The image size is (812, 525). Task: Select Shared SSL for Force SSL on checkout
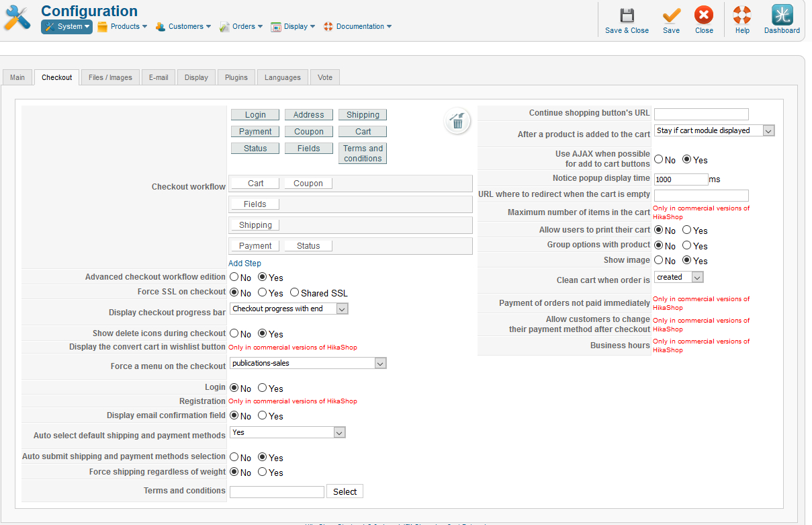coord(294,292)
